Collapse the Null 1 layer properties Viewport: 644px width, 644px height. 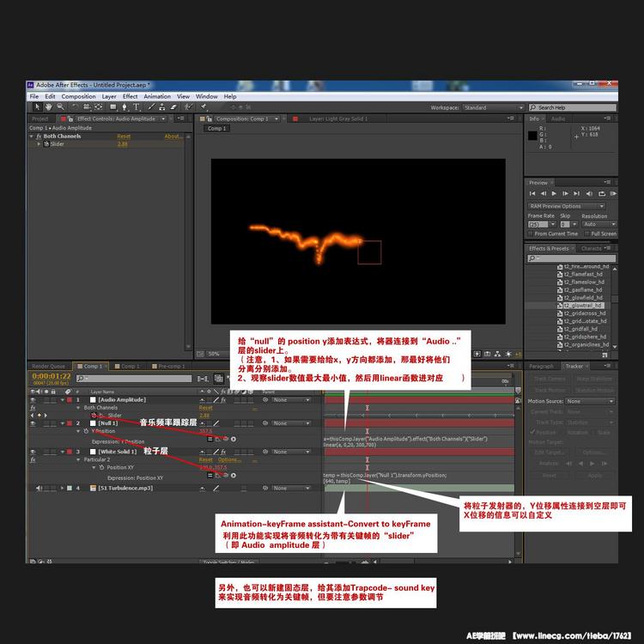[x=63, y=423]
